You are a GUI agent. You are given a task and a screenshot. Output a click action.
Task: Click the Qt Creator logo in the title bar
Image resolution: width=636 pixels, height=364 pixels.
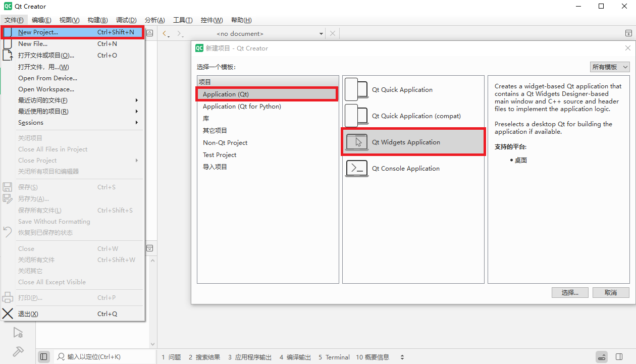8,6
